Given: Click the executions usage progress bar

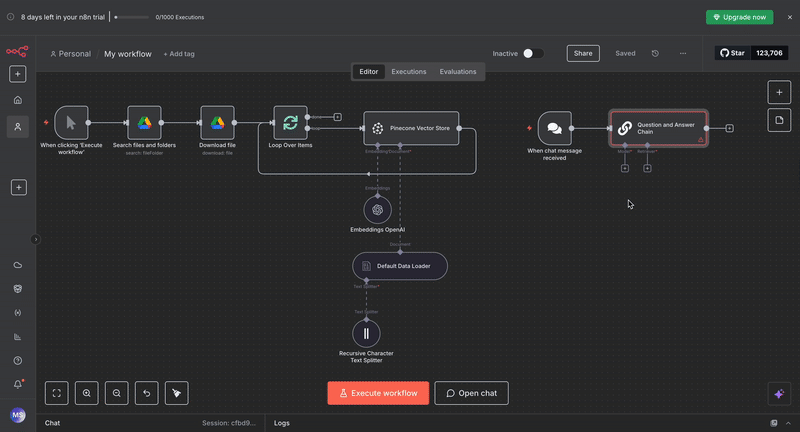Looking at the screenshot, I should 132,17.
